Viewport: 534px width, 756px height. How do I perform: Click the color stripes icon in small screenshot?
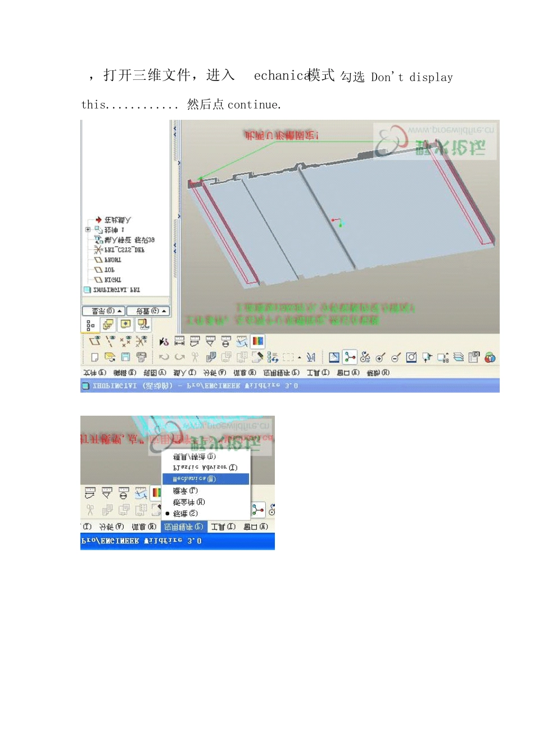tap(157, 493)
